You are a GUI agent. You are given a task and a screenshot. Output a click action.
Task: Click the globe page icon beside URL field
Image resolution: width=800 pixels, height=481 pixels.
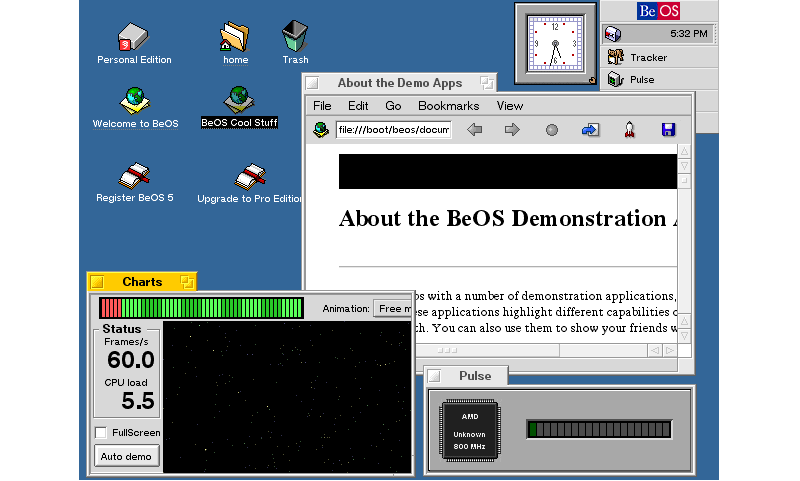(x=321, y=130)
